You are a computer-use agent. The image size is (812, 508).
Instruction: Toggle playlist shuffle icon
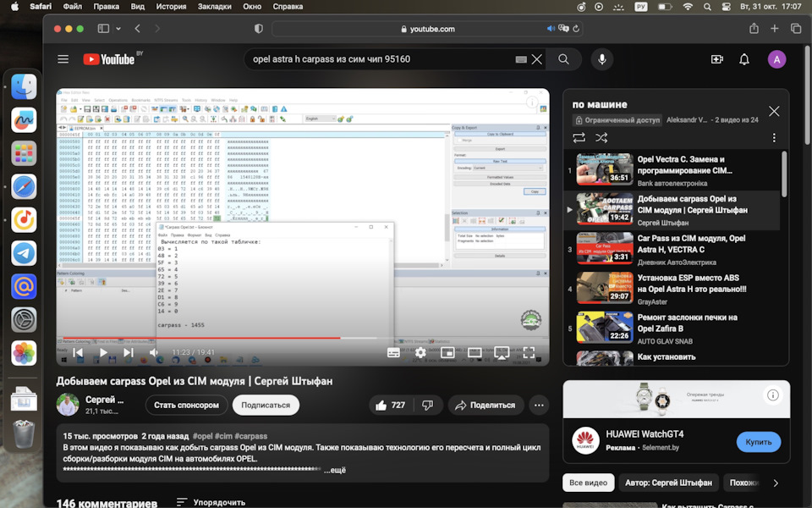tap(601, 138)
